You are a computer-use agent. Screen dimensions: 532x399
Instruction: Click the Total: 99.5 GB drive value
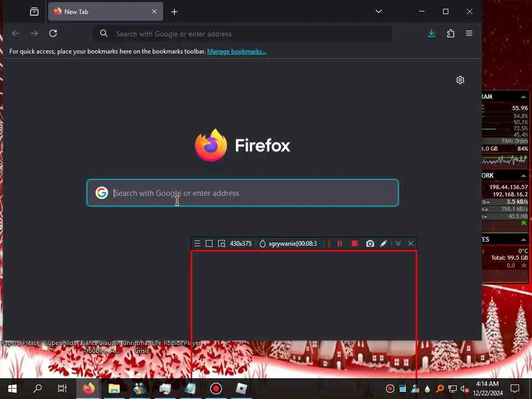(509, 258)
